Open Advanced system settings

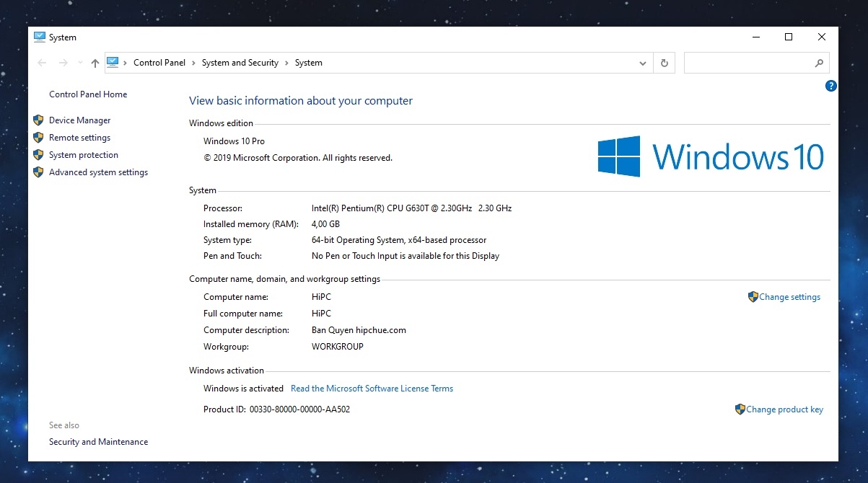pyautogui.click(x=98, y=172)
